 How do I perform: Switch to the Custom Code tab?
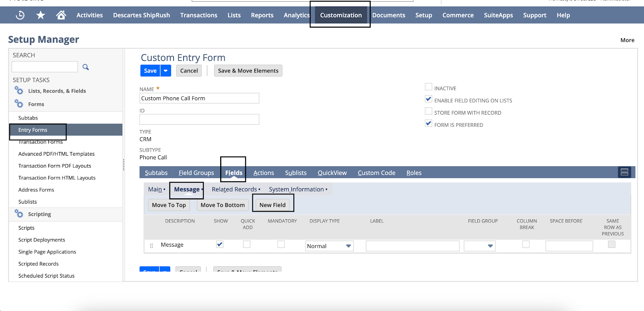376,173
